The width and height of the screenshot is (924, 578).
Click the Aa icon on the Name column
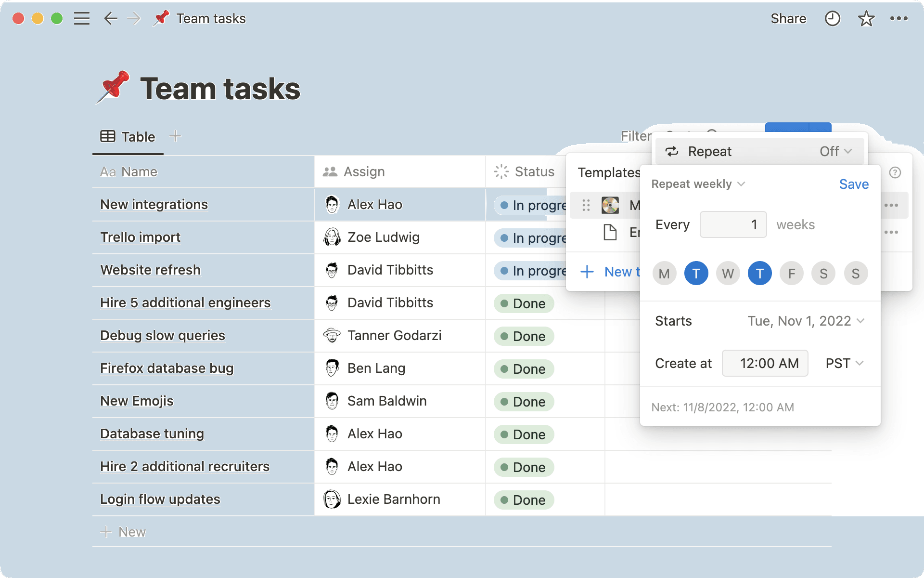pyautogui.click(x=107, y=171)
